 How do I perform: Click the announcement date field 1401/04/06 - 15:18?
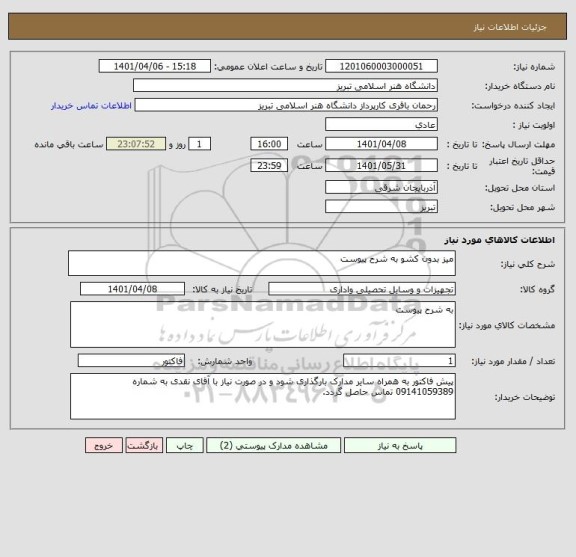[155, 66]
